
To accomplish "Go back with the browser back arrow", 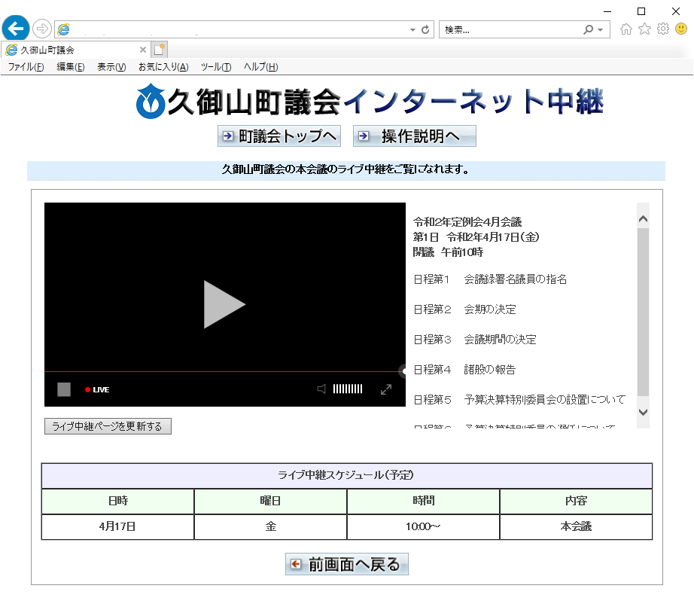I will point(16,29).
